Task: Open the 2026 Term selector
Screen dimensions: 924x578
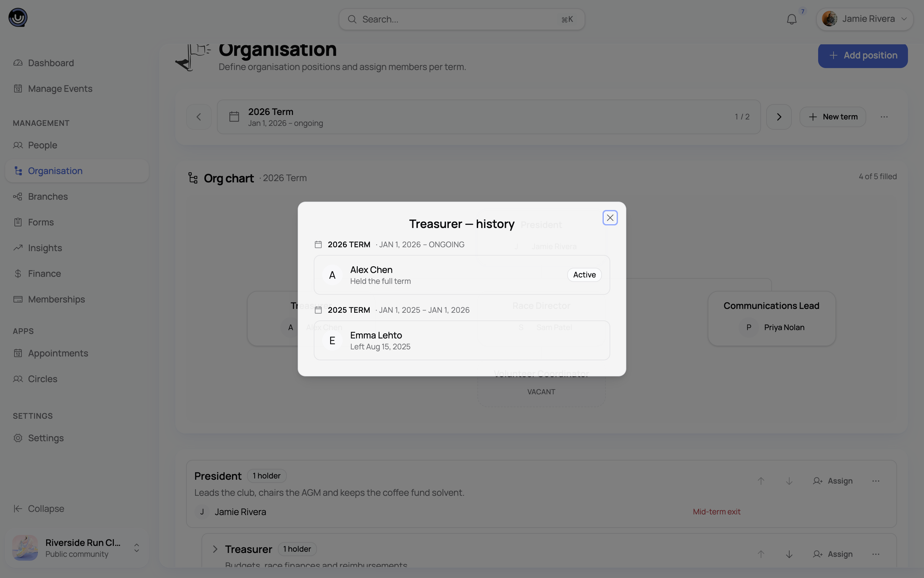Action: pyautogui.click(x=489, y=117)
